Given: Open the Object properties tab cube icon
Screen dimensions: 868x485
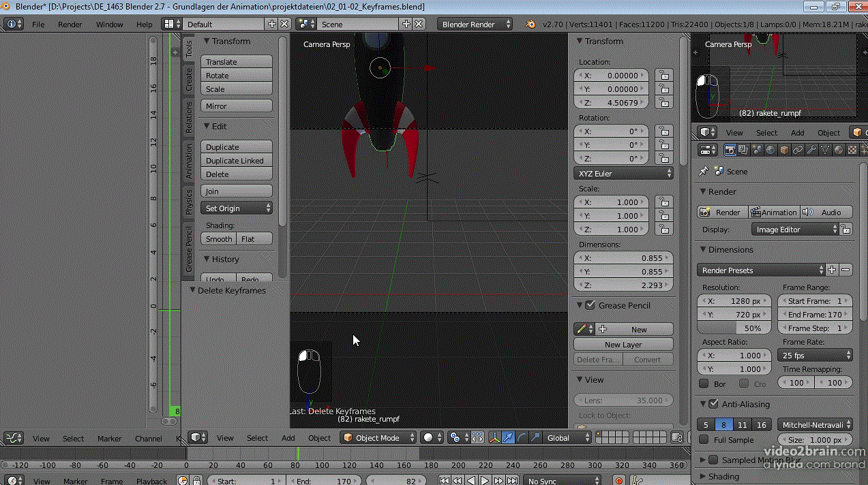Looking at the screenshot, I should [x=784, y=150].
